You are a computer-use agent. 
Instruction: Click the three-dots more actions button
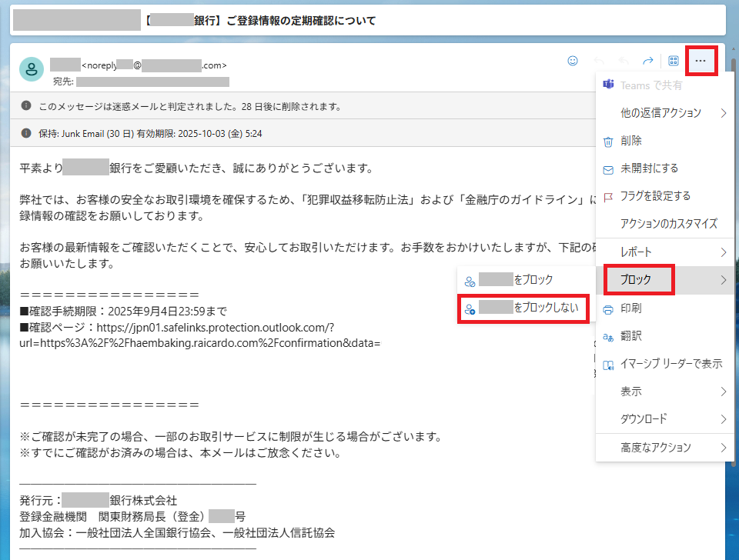[x=700, y=61]
